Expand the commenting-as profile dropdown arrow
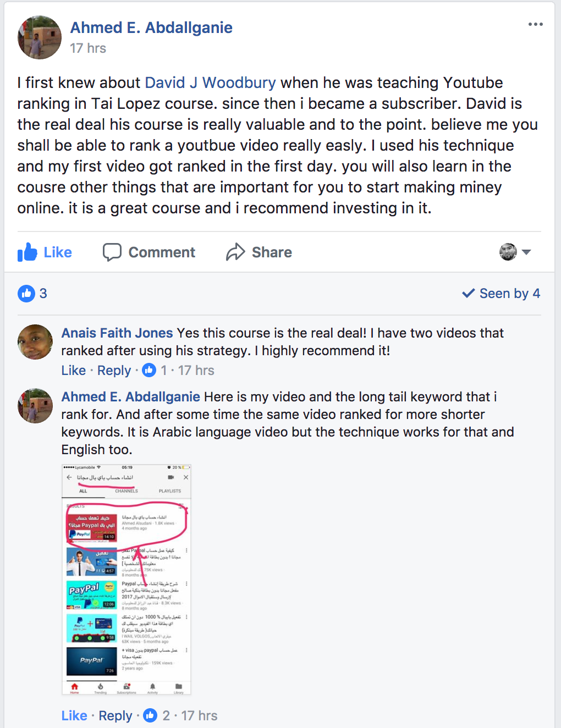This screenshot has height=728, width=561. (526, 252)
